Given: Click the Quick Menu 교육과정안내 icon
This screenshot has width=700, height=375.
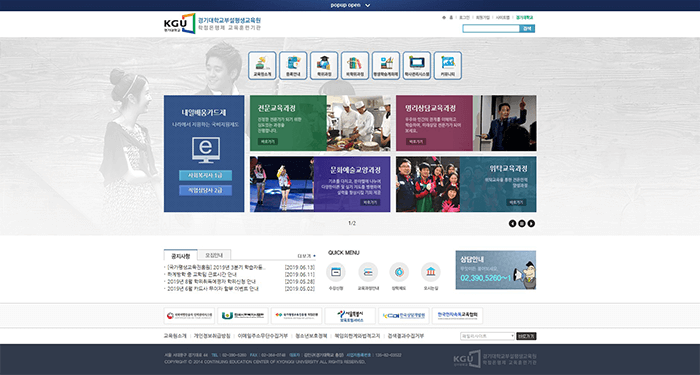Looking at the screenshot, I should 368,272.
